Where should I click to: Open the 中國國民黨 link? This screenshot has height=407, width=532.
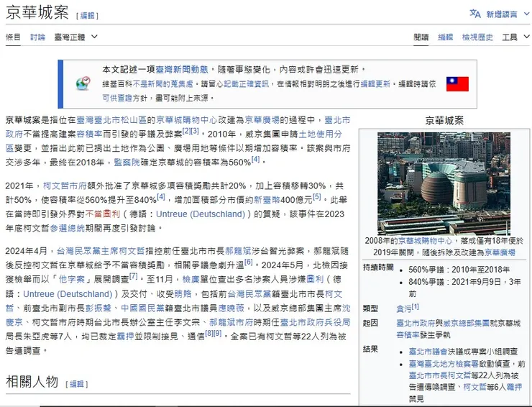click(142, 308)
